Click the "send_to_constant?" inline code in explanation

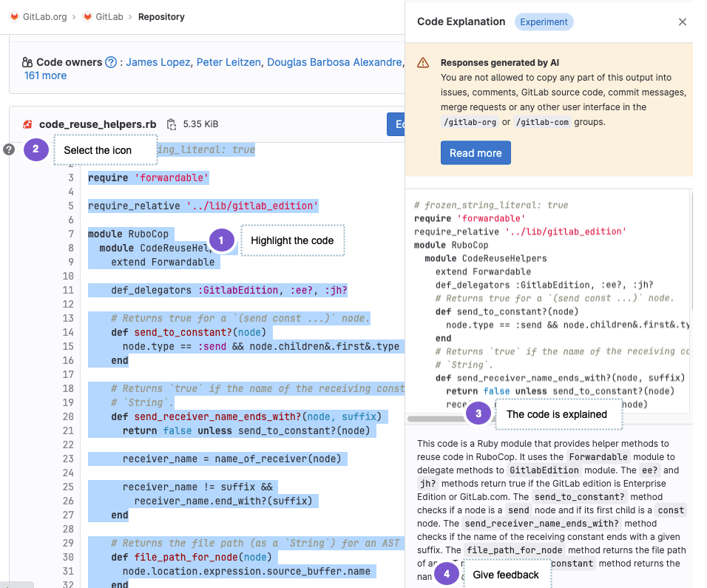pos(579,497)
